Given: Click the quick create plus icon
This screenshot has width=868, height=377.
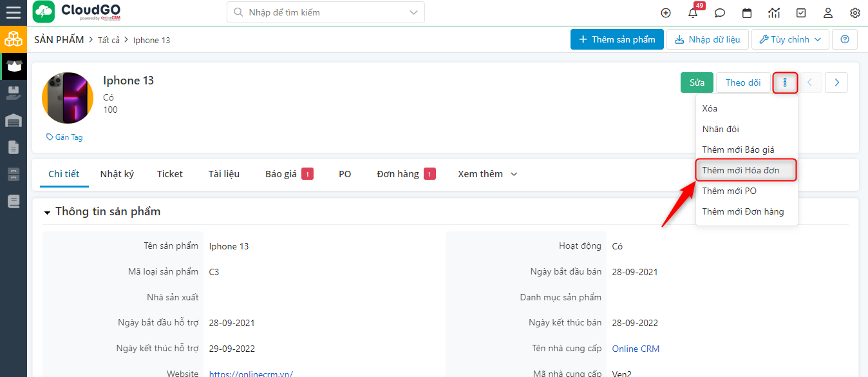Looking at the screenshot, I should 666,13.
